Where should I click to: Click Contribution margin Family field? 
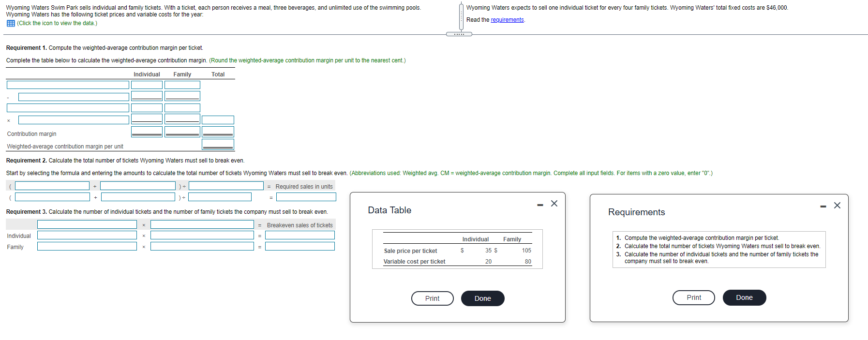point(182,132)
